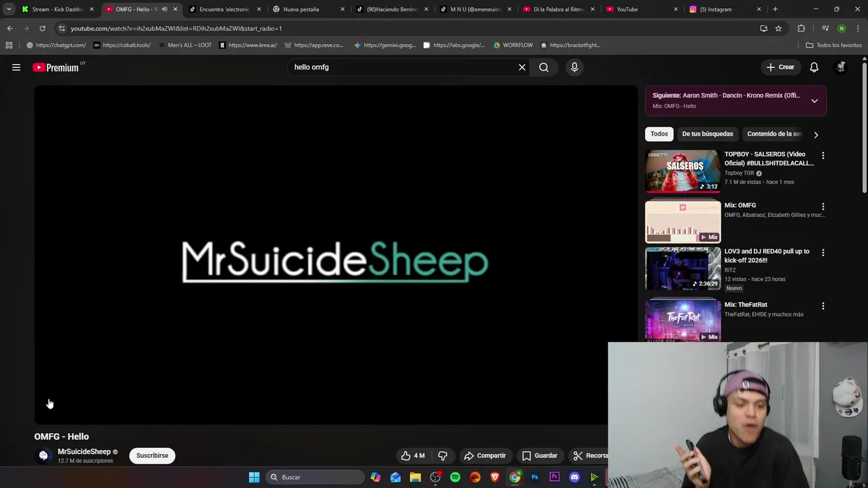This screenshot has width=868, height=488.
Task: Open options for LOV3 and DJ RED40 video
Action: pos(823,253)
